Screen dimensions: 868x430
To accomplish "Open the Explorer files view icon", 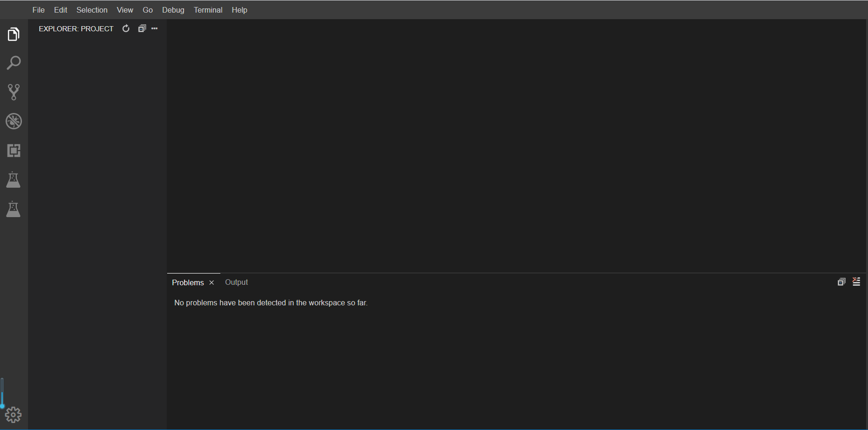I will tap(14, 34).
